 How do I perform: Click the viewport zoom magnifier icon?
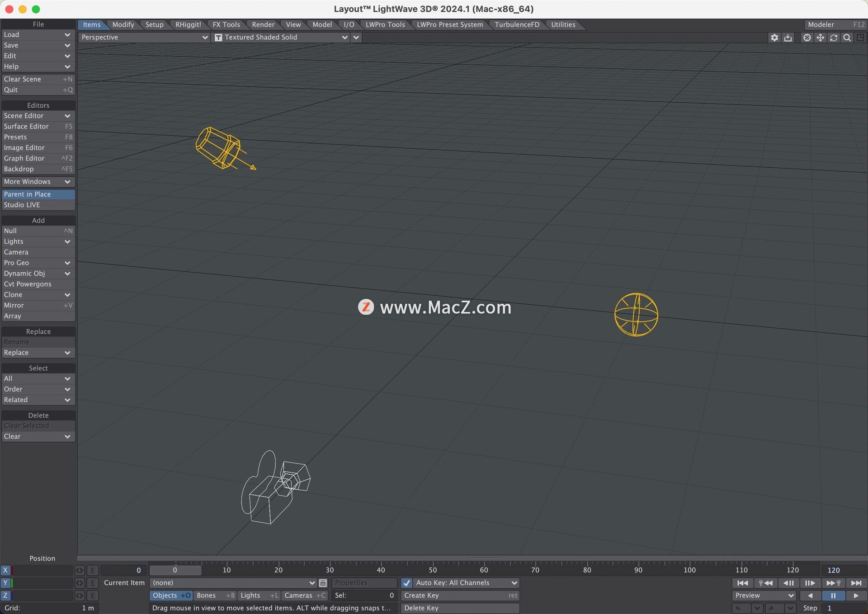(x=847, y=38)
